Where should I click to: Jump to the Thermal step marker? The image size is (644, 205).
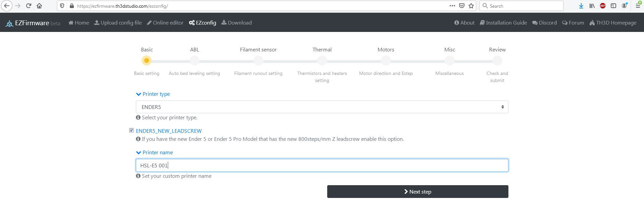pyautogui.click(x=322, y=60)
